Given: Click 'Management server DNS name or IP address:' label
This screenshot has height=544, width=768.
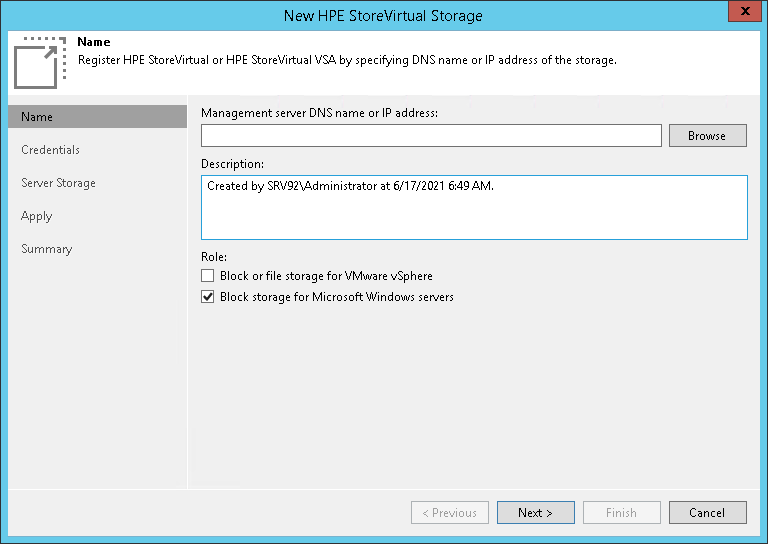Looking at the screenshot, I should 319,113.
